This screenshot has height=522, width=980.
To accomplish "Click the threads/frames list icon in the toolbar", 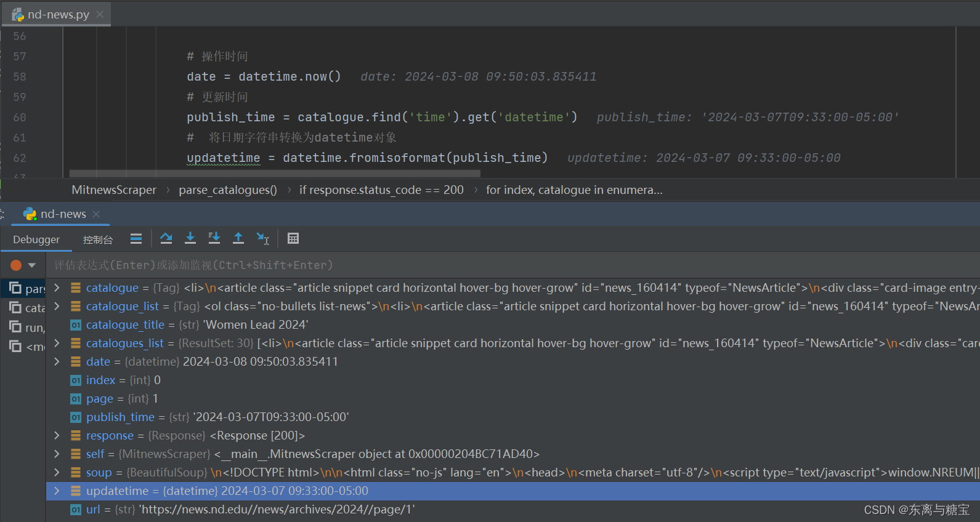I will coord(136,238).
